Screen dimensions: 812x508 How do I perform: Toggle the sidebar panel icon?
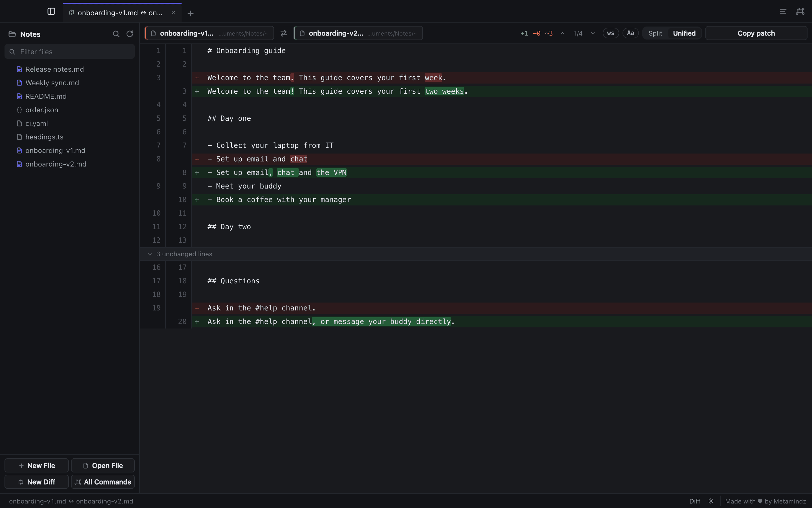[x=51, y=12]
